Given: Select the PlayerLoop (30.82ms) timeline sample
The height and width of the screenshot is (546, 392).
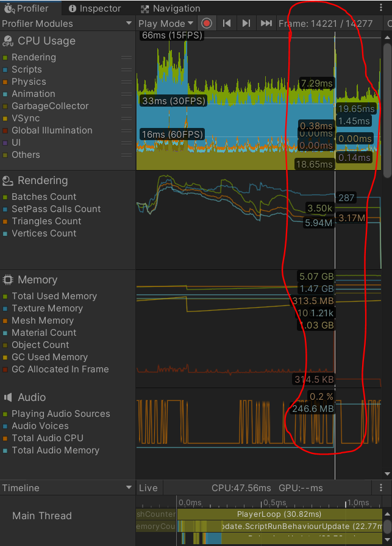Looking at the screenshot, I should click(x=279, y=514).
